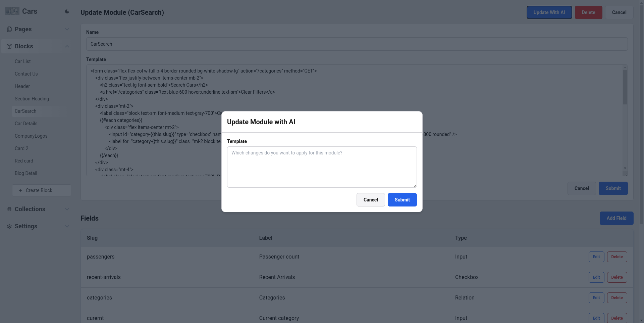Toggle dark mode moon icon

67,11
